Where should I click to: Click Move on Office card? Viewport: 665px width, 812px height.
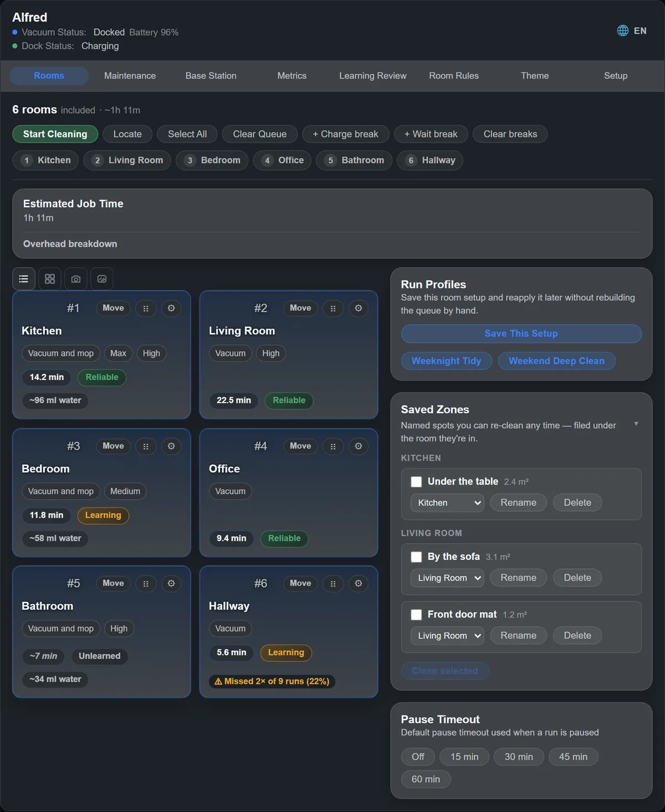(300, 446)
